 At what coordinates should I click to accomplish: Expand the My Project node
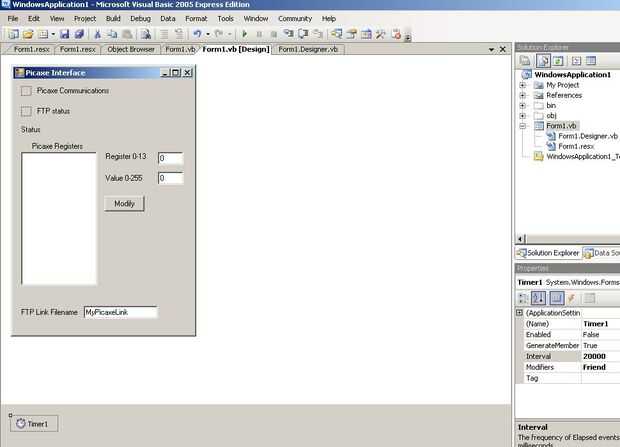coord(523,85)
